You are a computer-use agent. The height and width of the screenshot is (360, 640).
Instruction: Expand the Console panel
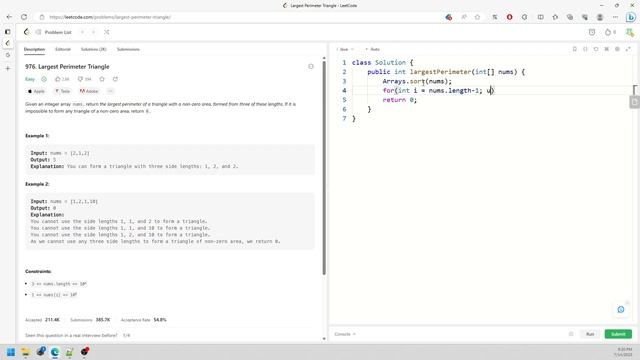point(345,334)
